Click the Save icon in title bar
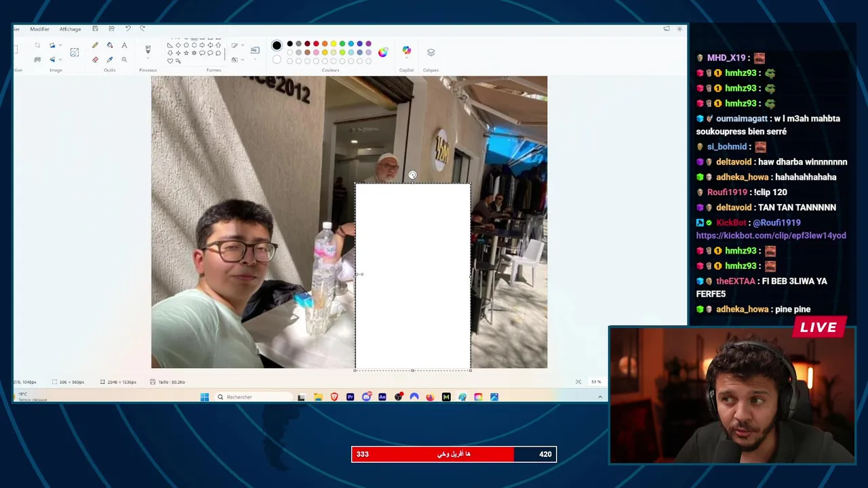The image size is (868, 488). [x=95, y=28]
